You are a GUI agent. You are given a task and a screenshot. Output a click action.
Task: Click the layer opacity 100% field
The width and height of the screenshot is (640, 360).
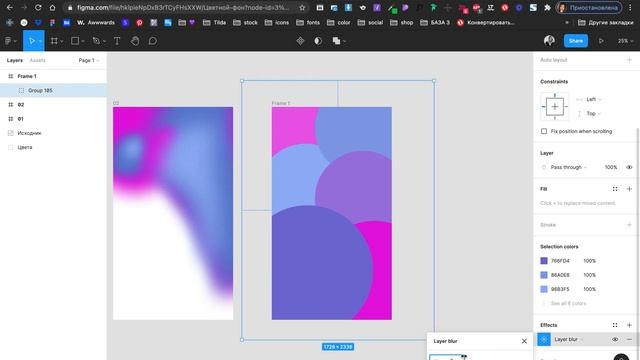click(611, 167)
